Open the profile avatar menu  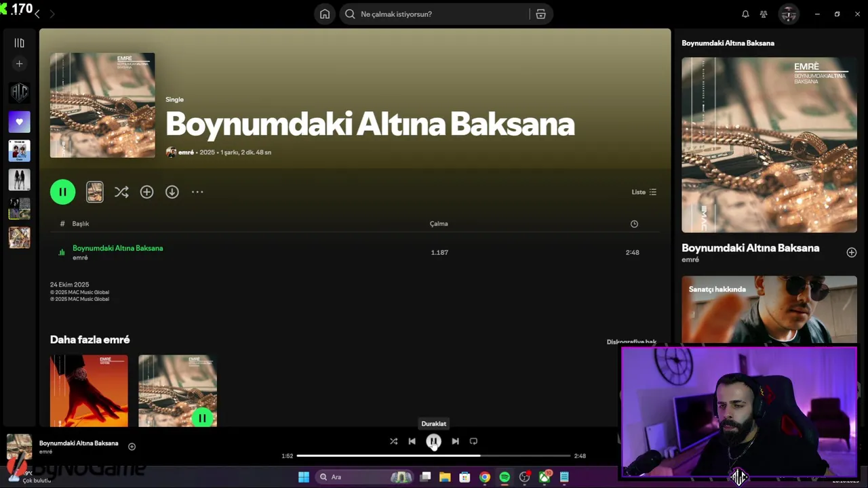(789, 14)
